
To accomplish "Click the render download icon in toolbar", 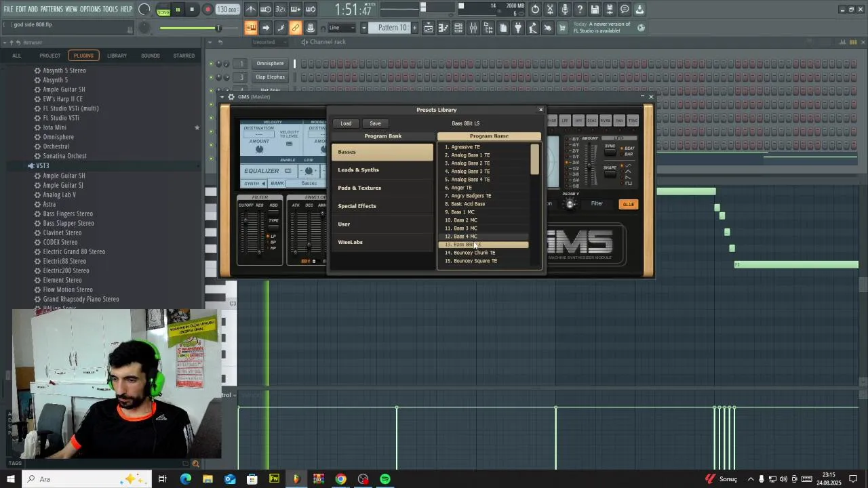I will (639, 9).
